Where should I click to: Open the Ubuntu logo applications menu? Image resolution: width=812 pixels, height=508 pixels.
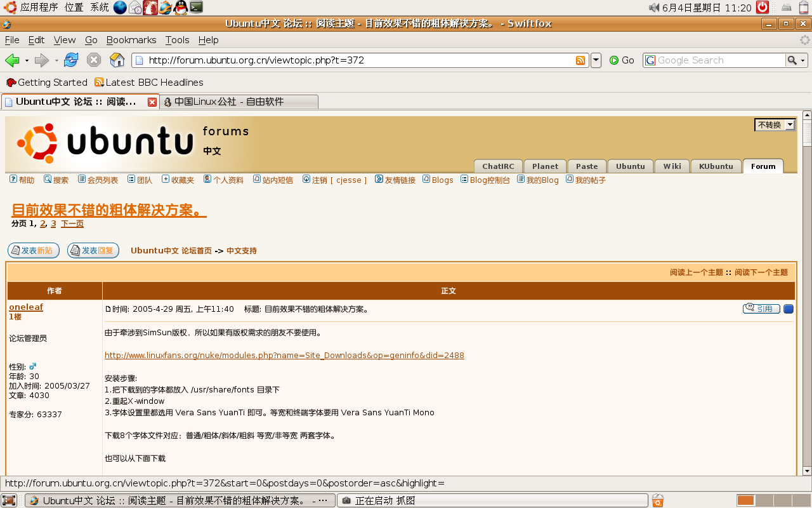pos(10,8)
